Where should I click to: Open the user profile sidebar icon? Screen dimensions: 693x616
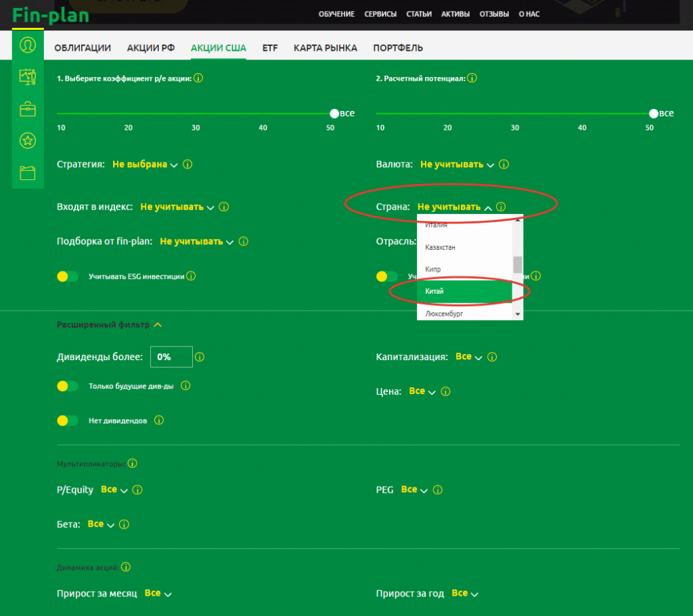coord(28,45)
